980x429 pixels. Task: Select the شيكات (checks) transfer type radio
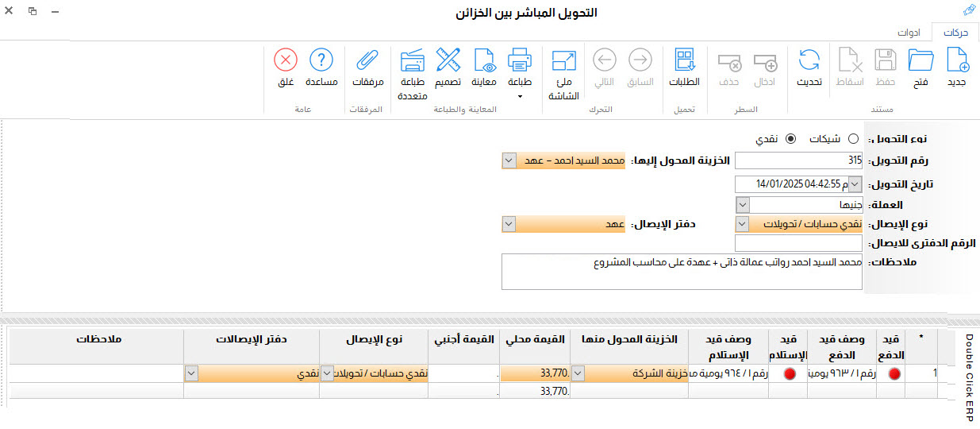(853, 139)
